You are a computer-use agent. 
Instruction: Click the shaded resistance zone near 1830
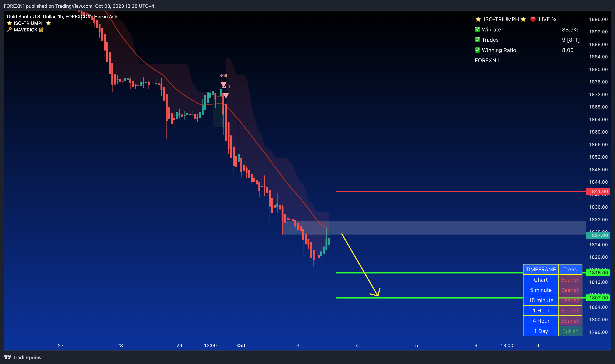point(434,228)
